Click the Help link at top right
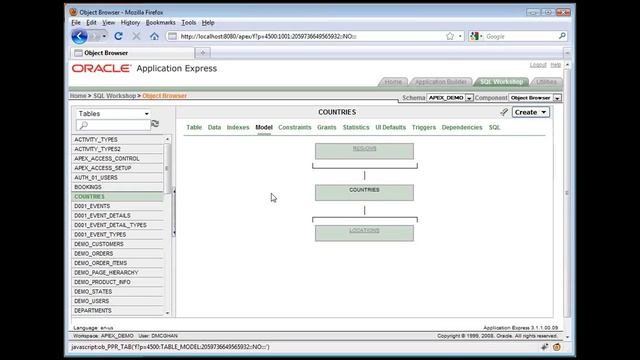 click(x=556, y=65)
